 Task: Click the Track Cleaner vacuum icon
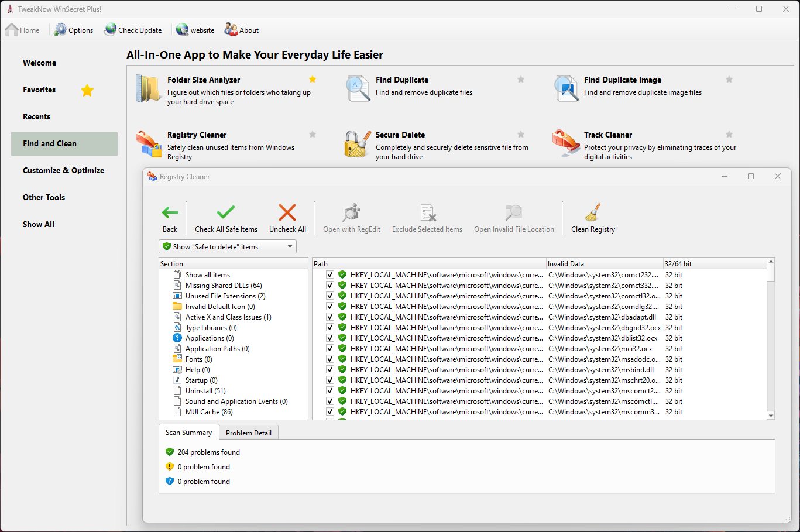566,144
